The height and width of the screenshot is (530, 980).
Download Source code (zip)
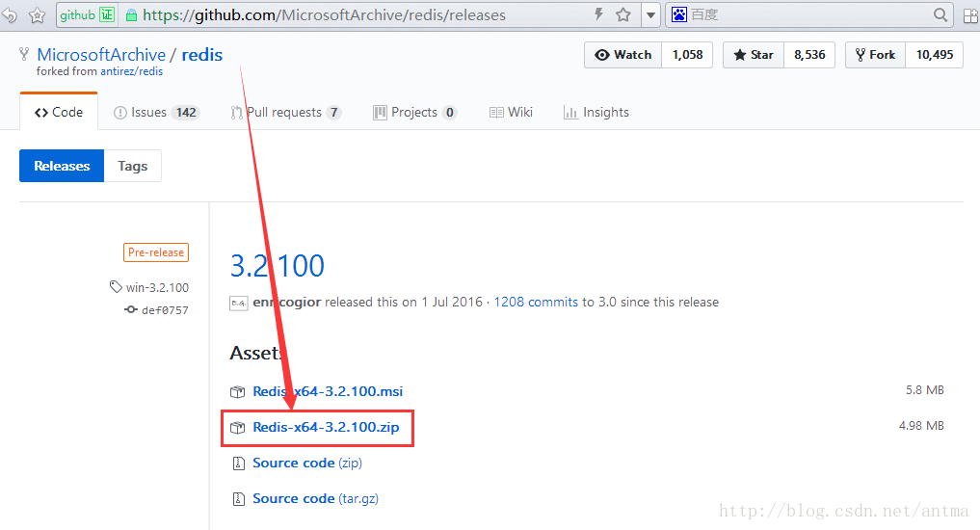[306, 464]
